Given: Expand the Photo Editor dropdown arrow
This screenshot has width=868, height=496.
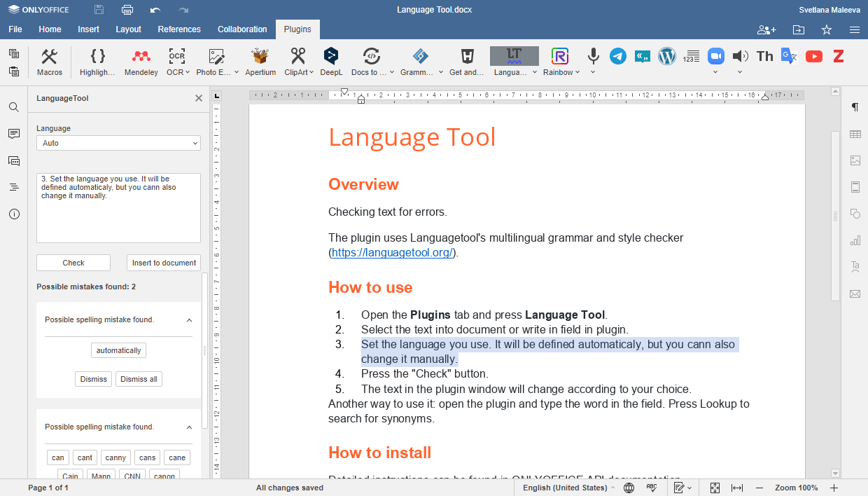Looking at the screenshot, I should click(x=237, y=72).
